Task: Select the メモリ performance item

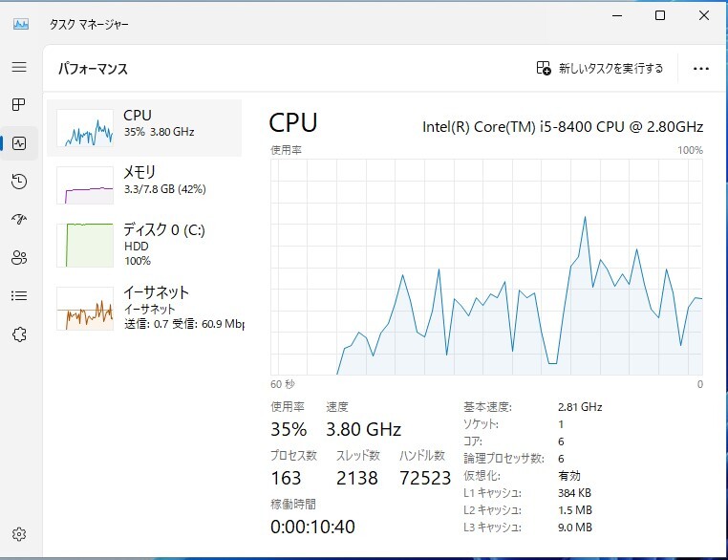Action: pos(145,184)
